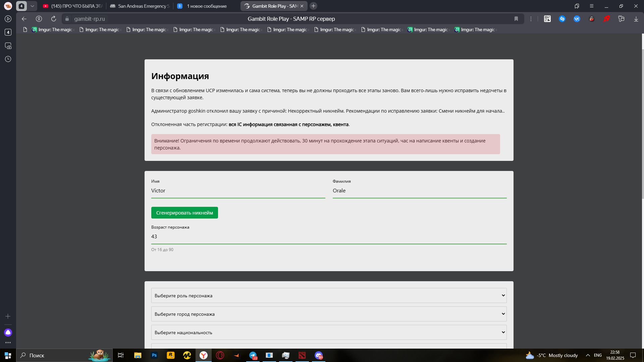Open the new tab plus button
Image resolution: width=644 pixels, height=362 pixels.
313,6
